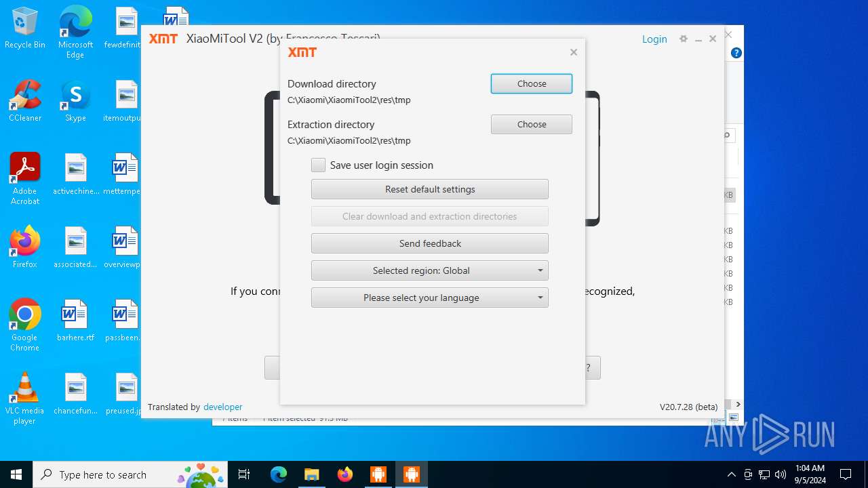Viewport: 868px width, 488px height.
Task: Open CCleaner desktop shortcut
Action: click(x=25, y=101)
